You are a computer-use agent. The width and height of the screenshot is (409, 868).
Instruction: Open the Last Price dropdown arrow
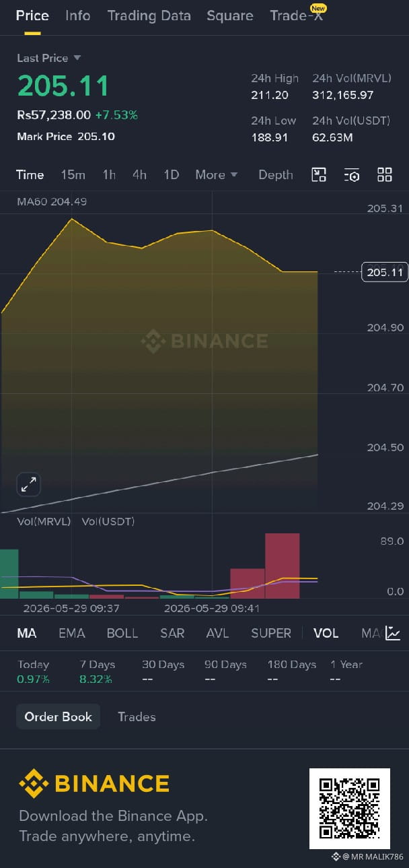[x=77, y=58]
